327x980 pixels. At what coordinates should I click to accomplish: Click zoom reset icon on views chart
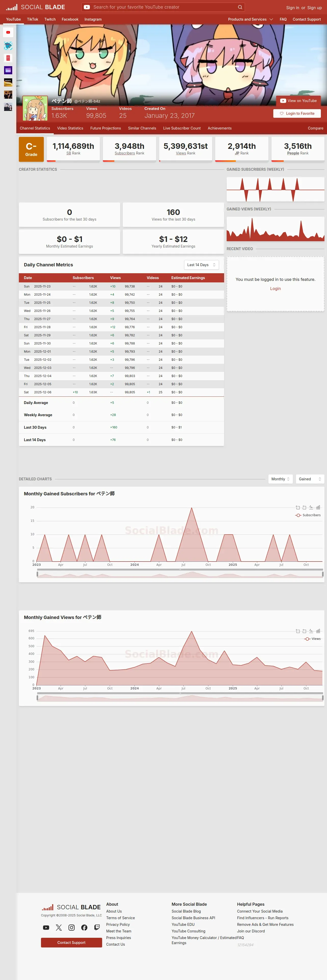coord(304,631)
